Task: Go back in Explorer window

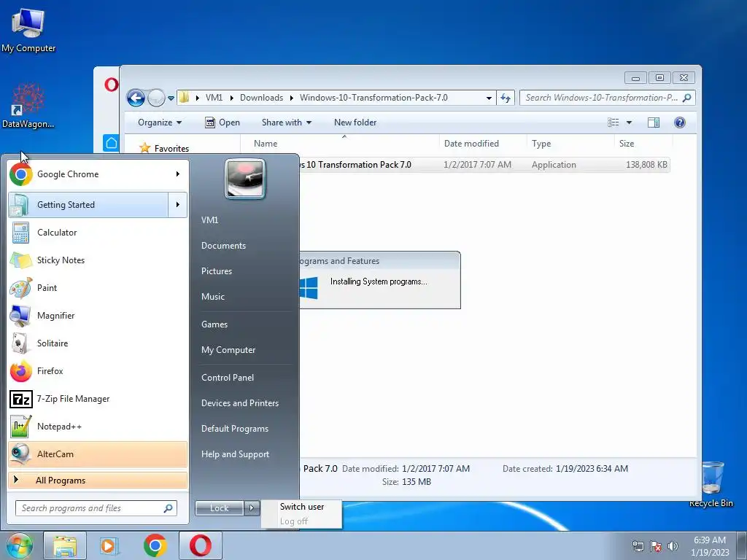Action: pos(136,98)
